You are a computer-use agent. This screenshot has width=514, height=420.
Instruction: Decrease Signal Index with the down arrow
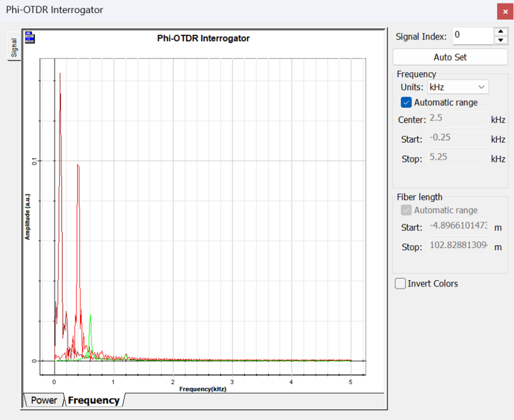[500, 40]
